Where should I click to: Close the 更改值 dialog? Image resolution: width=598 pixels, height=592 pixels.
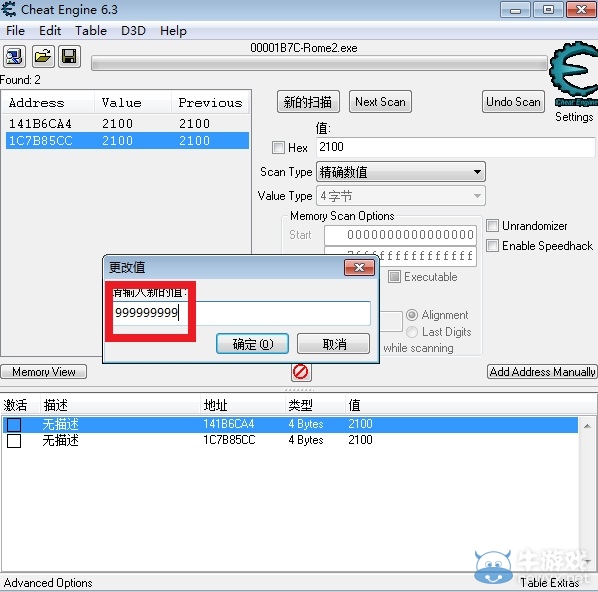point(359,267)
